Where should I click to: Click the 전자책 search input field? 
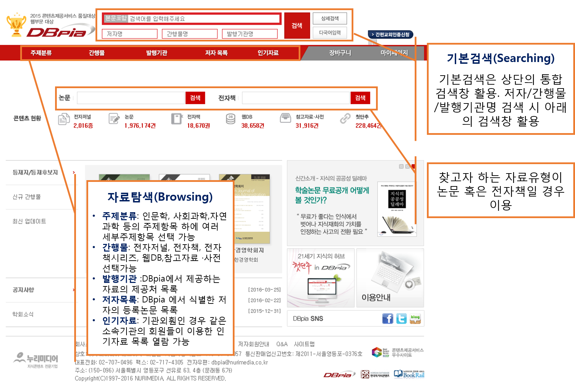pyautogui.click(x=296, y=98)
